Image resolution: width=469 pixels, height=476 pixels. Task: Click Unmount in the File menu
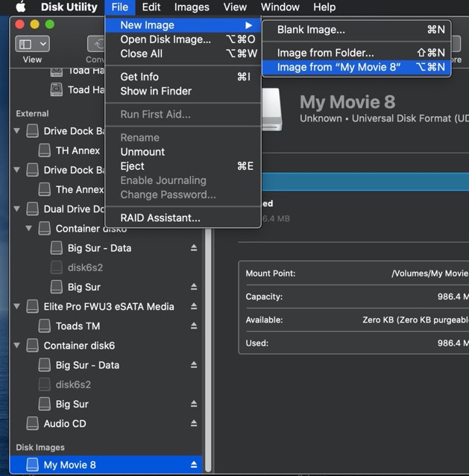[142, 152]
